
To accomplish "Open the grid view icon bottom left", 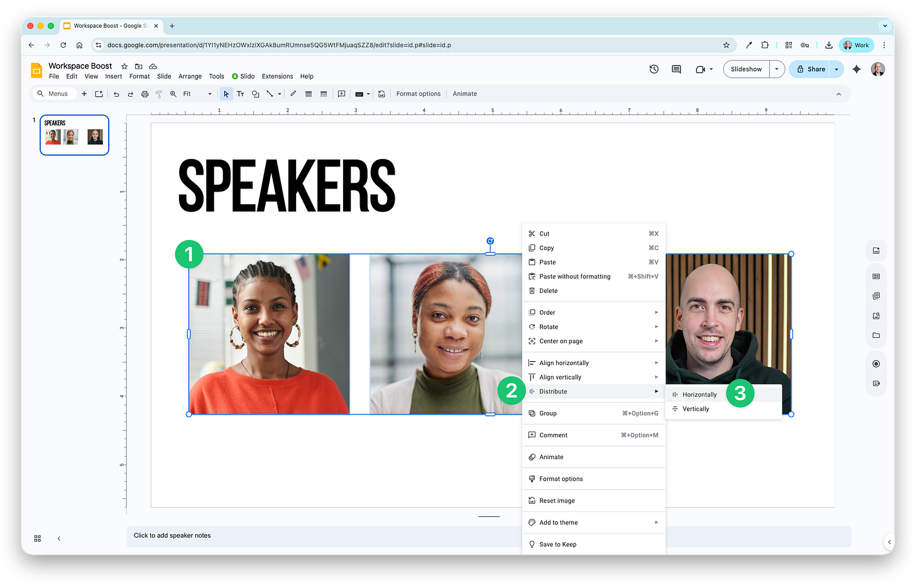I will 38,538.
